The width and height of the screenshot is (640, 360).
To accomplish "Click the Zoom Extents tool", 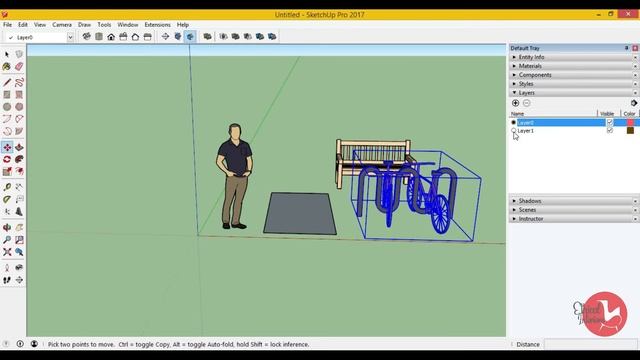I will pyautogui.click(x=7, y=252).
